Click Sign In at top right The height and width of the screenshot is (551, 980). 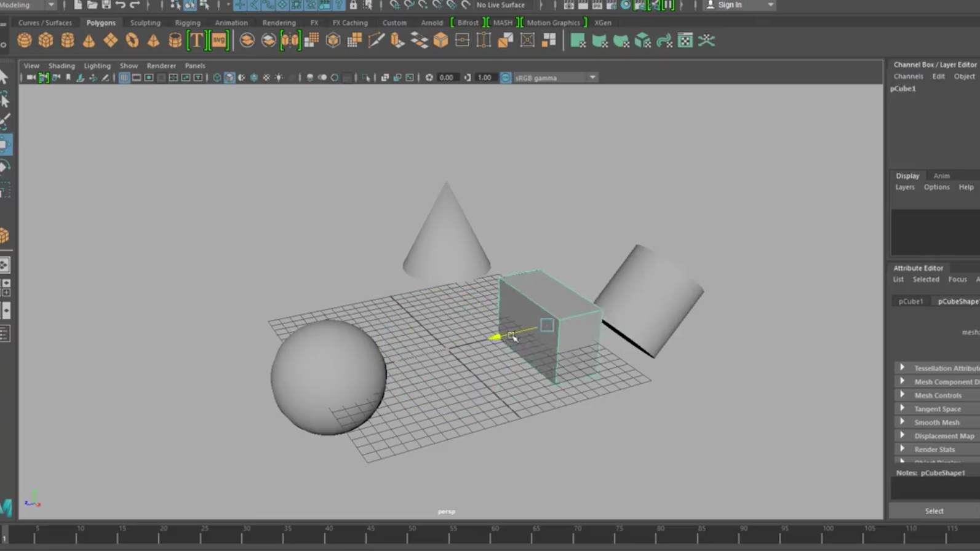pos(730,5)
